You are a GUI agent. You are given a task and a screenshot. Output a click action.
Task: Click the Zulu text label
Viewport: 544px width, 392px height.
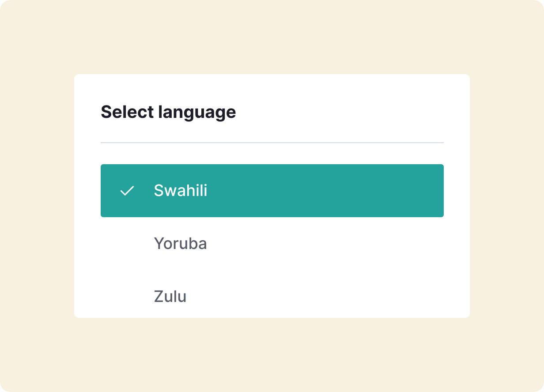(170, 296)
